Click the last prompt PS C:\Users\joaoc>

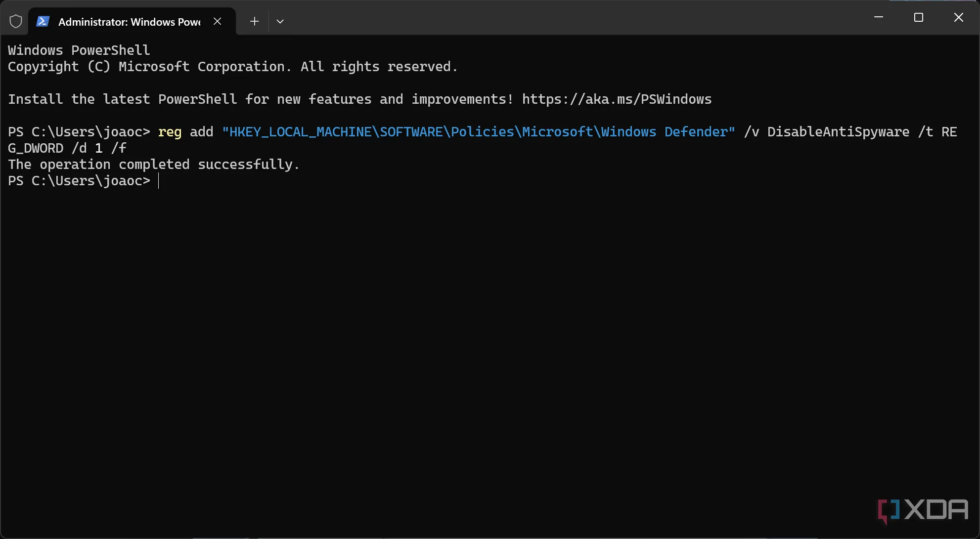pos(79,181)
